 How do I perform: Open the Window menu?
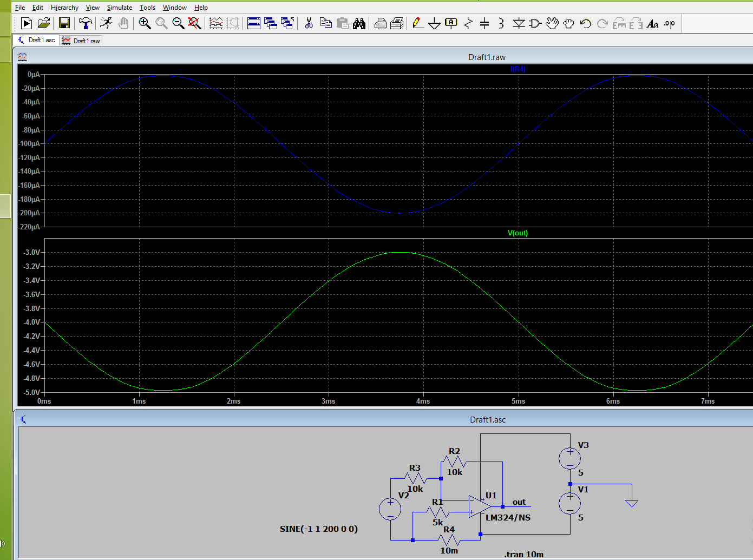coord(175,8)
